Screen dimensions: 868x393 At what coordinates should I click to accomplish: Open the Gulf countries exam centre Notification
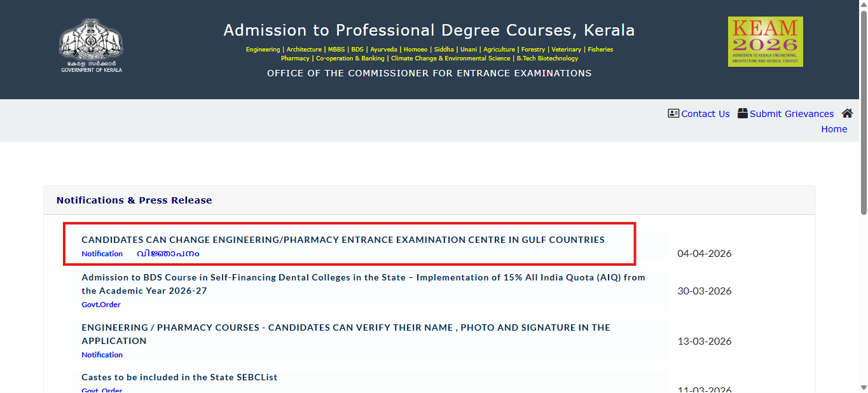[x=102, y=253]
